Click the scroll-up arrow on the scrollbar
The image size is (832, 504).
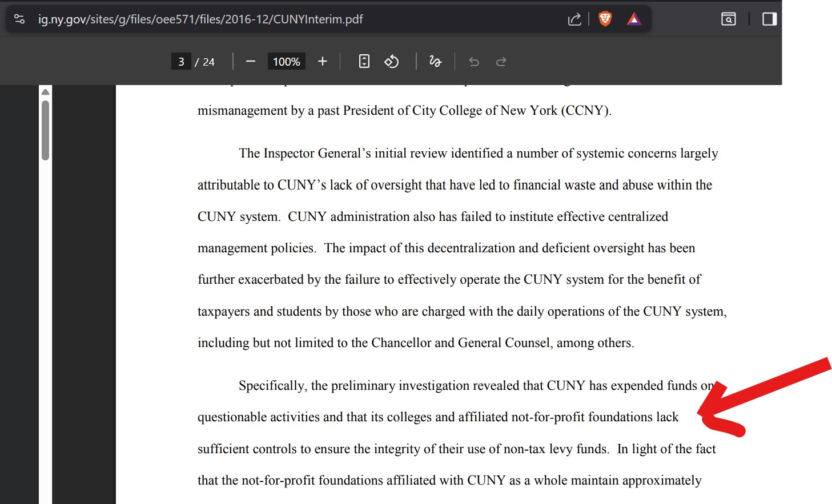[x=45, y=91]
